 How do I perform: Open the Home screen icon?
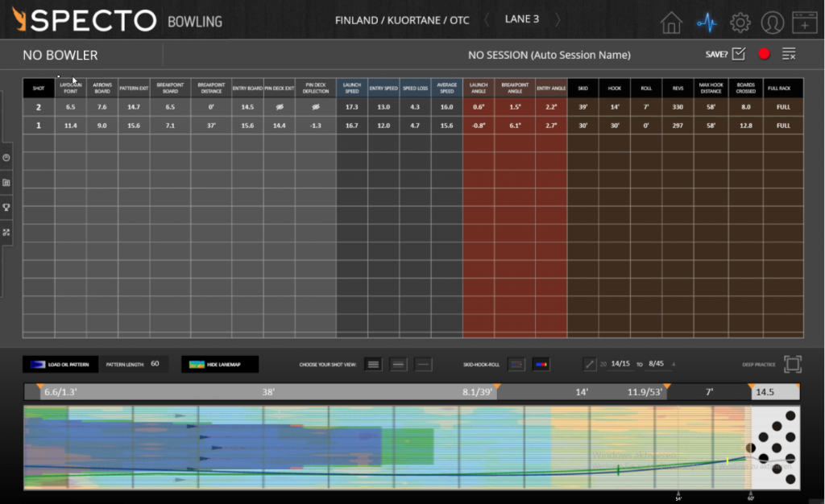671,23
